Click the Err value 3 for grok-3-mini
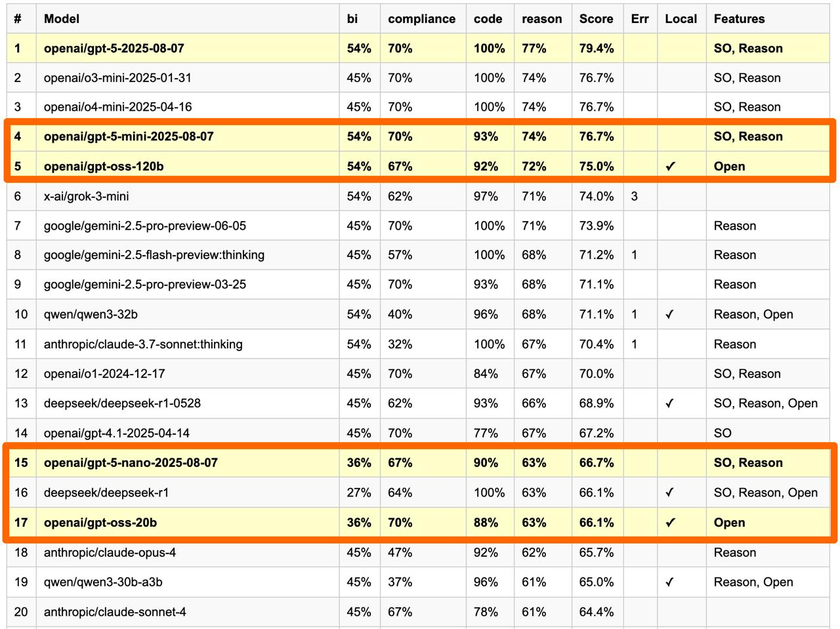Screen dimensions: 840x629 coord(635,196)
